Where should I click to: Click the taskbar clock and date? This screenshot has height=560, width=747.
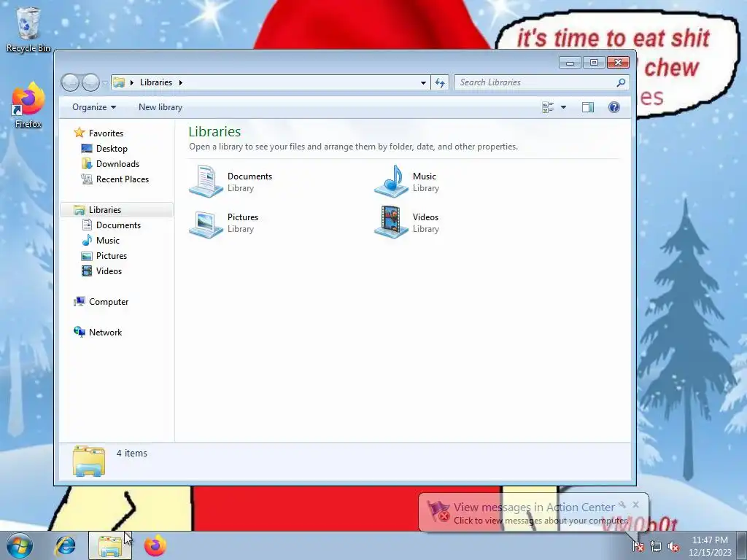pyautogui.click(x=710, y=546)
